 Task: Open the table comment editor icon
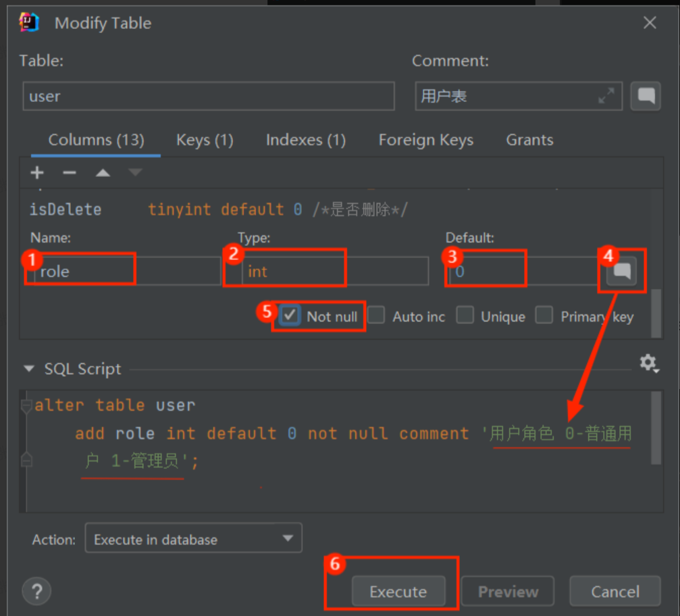[x=646, y=97]
